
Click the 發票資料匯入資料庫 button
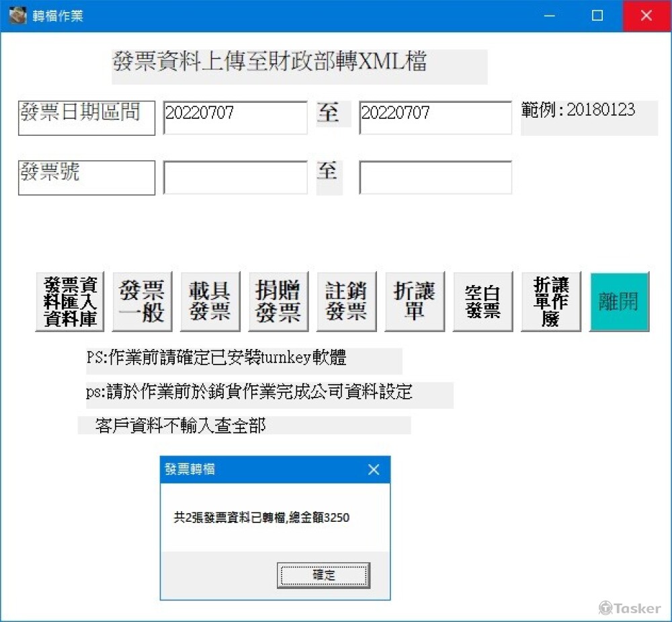click(70, 301)
